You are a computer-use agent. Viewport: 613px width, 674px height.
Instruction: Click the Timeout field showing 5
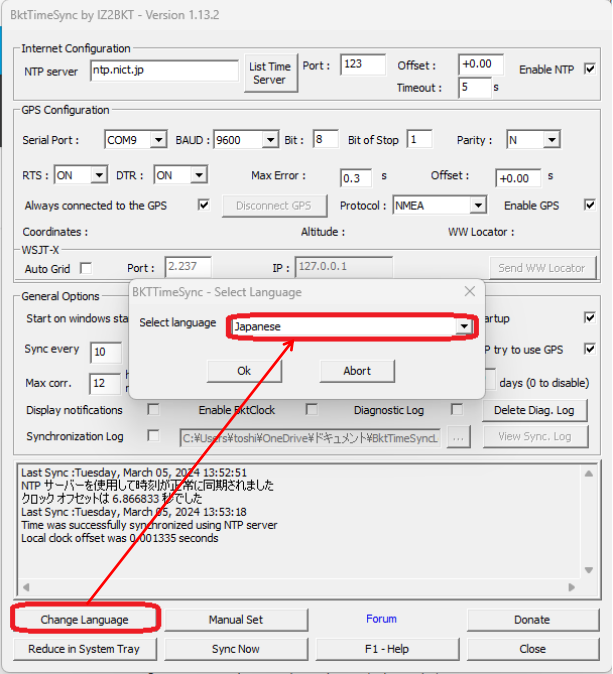[x=474, y=88]
